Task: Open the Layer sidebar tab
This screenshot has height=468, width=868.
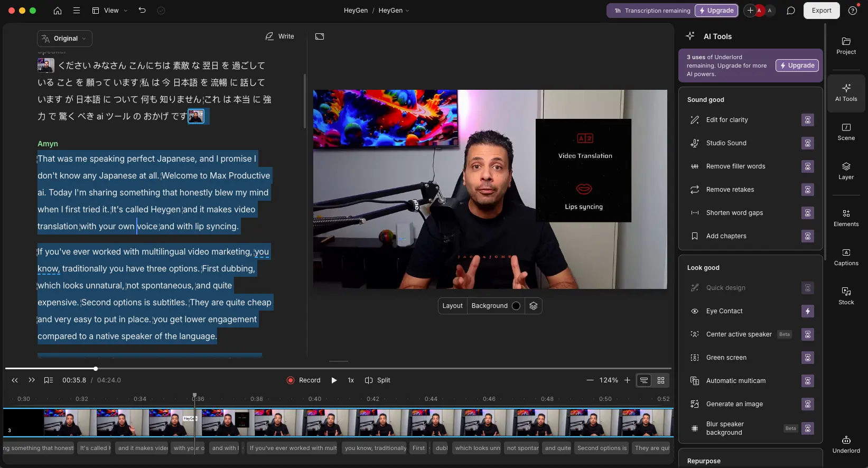Action: pos(846,171)
